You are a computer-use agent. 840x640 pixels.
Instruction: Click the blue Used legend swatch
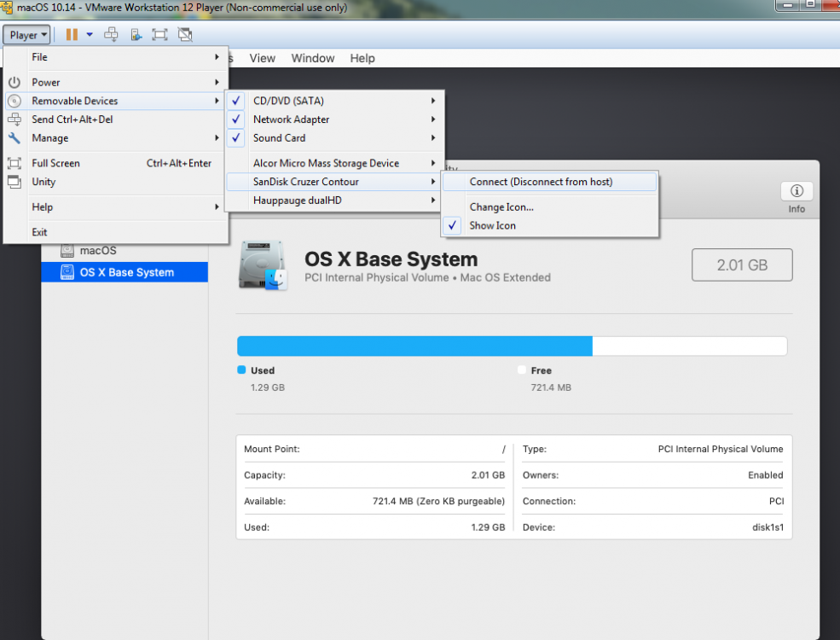[241, 369]
